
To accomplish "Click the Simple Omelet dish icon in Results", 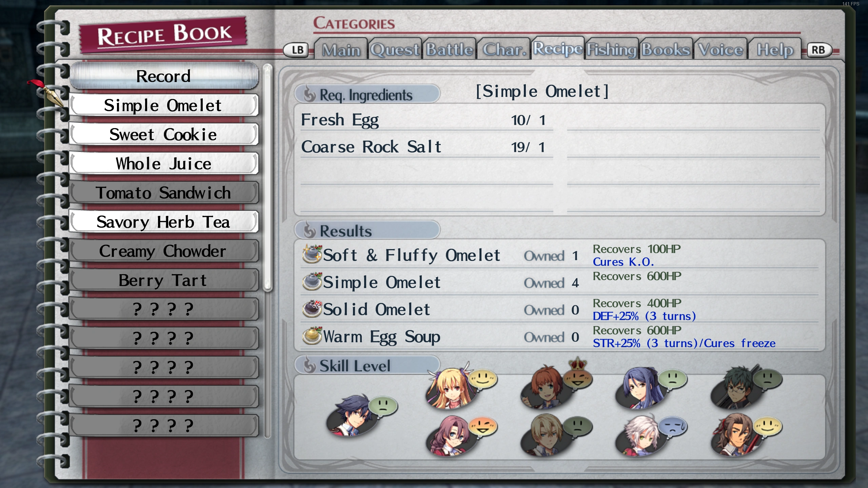I will (x=312, y=281).
